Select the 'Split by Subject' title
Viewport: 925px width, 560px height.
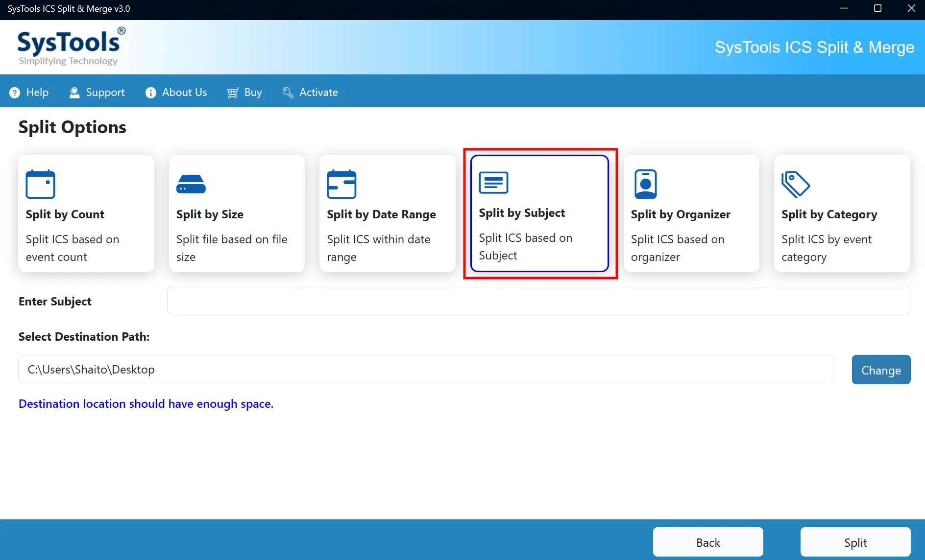522,213
